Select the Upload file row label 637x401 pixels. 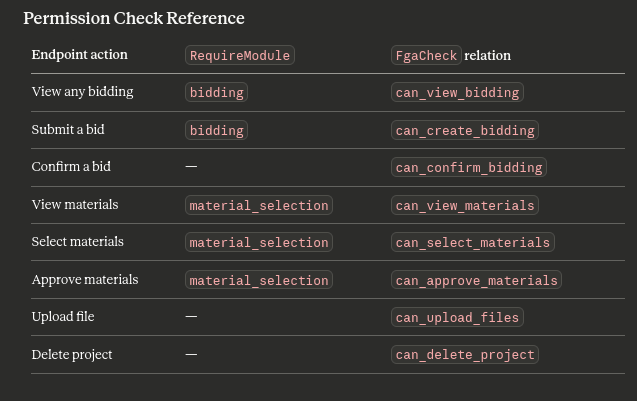tap(63, 316)
